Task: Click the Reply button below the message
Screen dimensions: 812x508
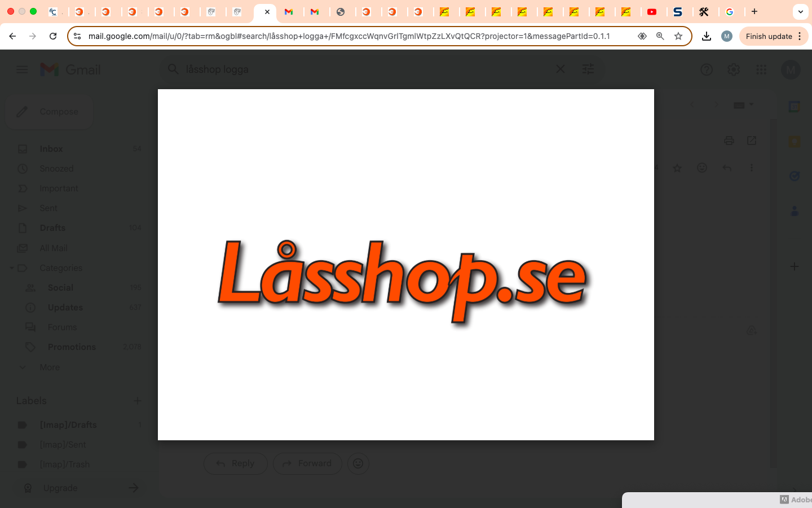Action: [236, 463]
